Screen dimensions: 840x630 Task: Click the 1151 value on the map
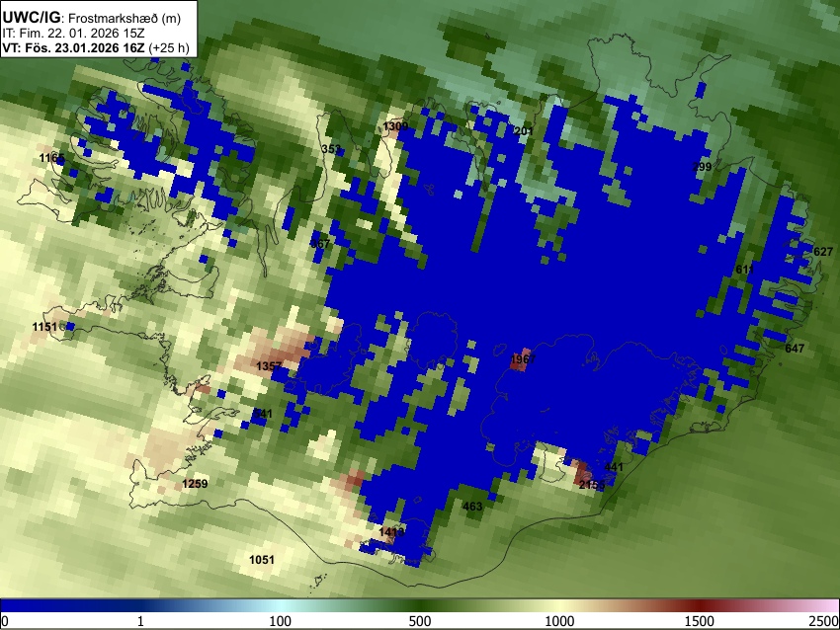pos(44,327)
